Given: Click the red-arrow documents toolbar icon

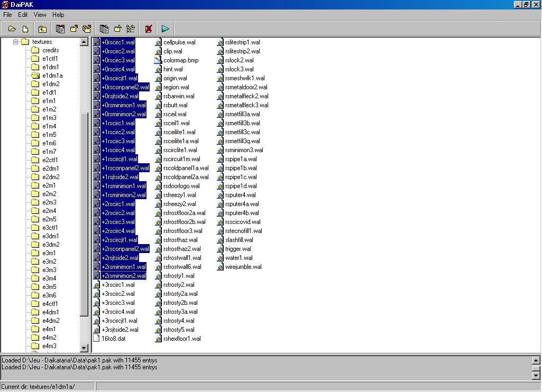Looking at the screenshot, I should pos(60,29).
